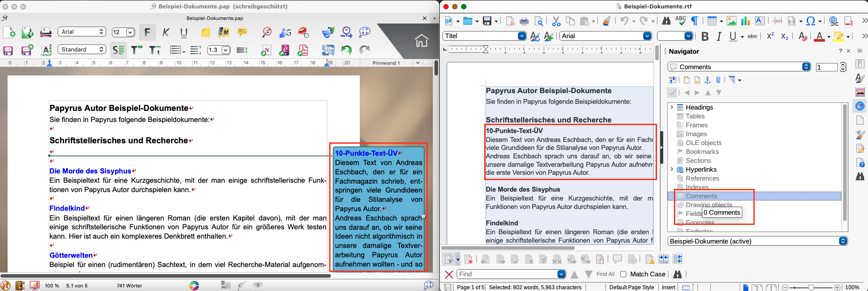Export to PDF using the Papyrus PDF icon

tap(303, 50)
